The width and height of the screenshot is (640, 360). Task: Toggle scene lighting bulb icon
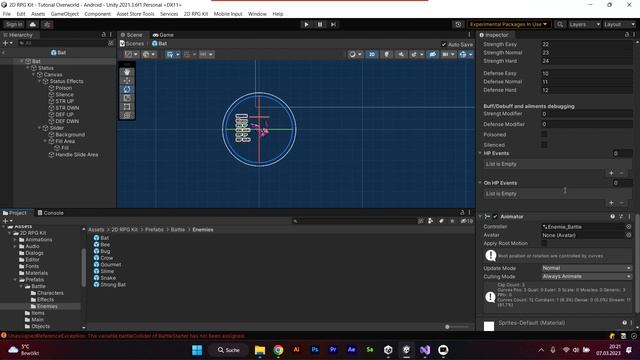coord(386,54)
